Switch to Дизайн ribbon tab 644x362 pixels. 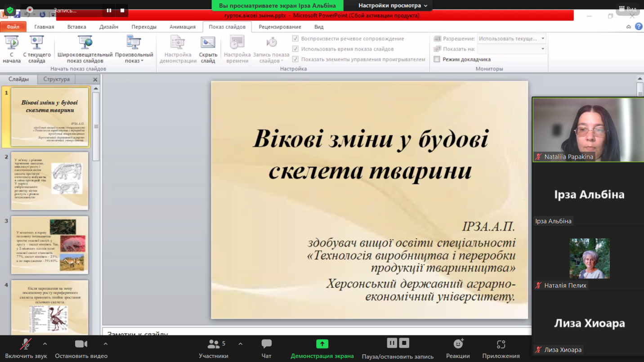pyautogui.click(x=109, y=27)
